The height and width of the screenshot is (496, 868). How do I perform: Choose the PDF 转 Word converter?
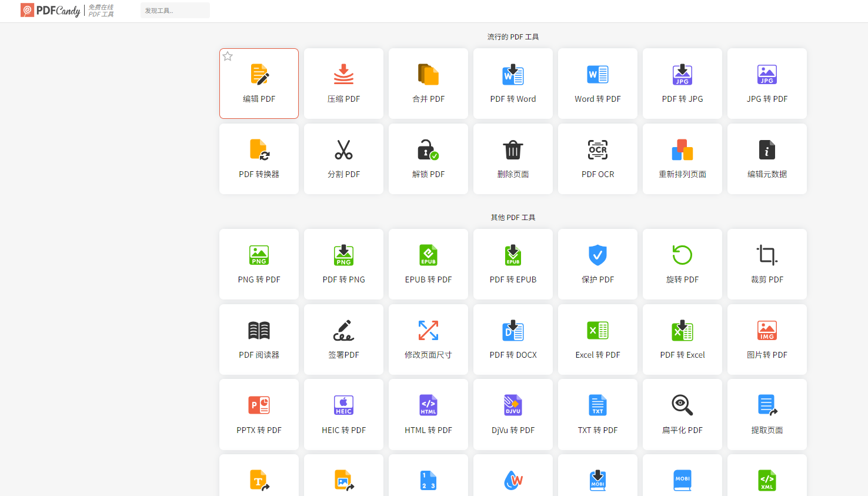click(x=513, y=84)
